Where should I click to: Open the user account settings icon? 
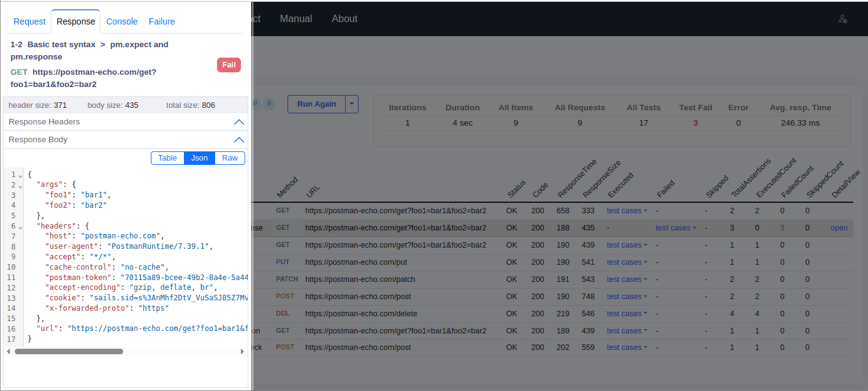pyautogui.click(x=842, y=19)
